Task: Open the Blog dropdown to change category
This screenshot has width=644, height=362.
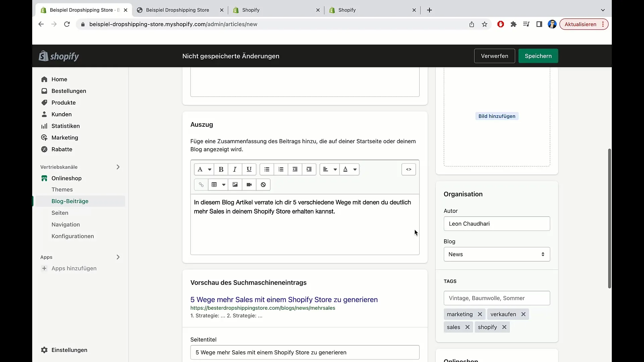Action: pyautogui.click(x=497, y=254)
